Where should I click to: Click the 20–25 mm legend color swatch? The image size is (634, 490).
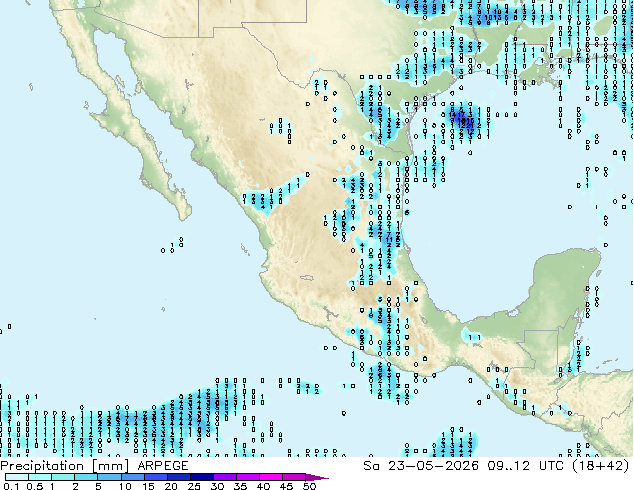178,477
